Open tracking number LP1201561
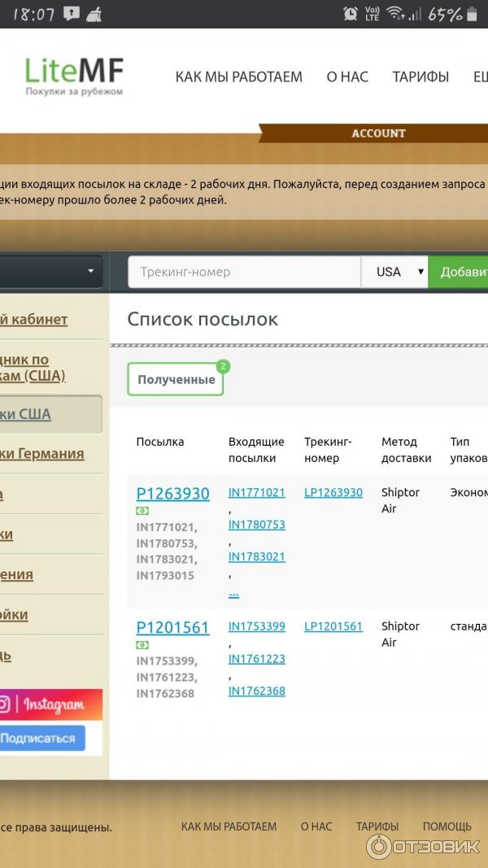This screenshot has height=868, width=488. click(333, 626)
